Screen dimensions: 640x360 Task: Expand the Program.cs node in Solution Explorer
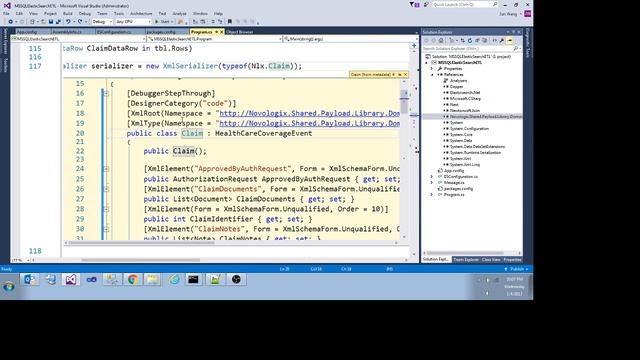[x=432, y=195]
